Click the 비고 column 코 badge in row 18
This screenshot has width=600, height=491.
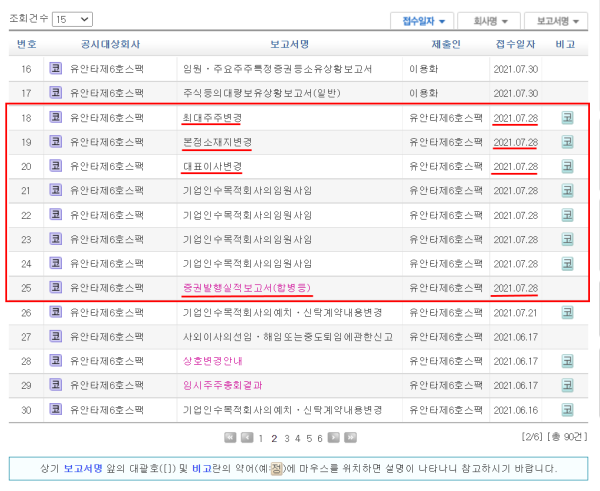click(x=567, y=118)
